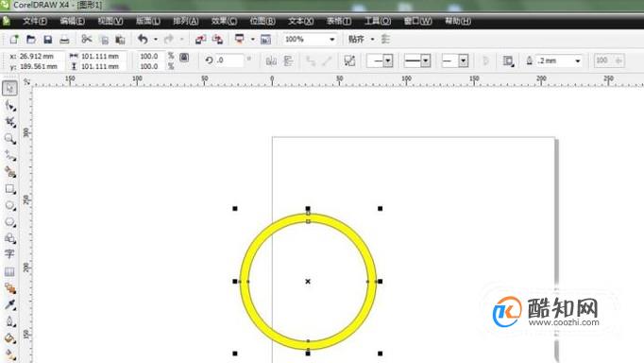Select the Zoom magnifier tool

tap(9, 139)
